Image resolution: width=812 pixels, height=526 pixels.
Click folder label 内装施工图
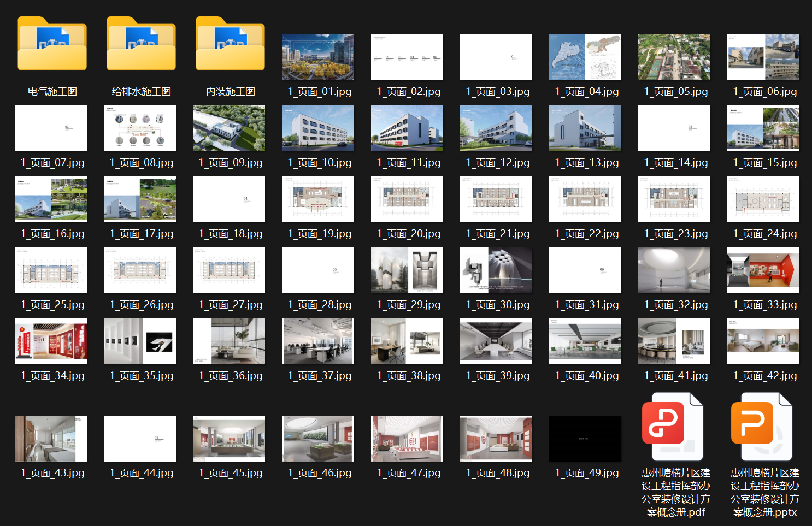click(231, 92)
